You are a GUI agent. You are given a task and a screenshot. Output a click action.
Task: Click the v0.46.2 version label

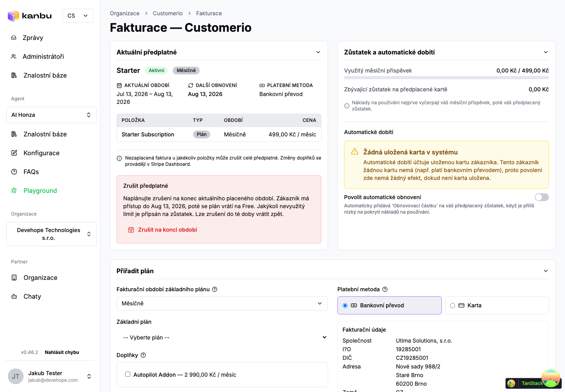(x=29, y=352)
